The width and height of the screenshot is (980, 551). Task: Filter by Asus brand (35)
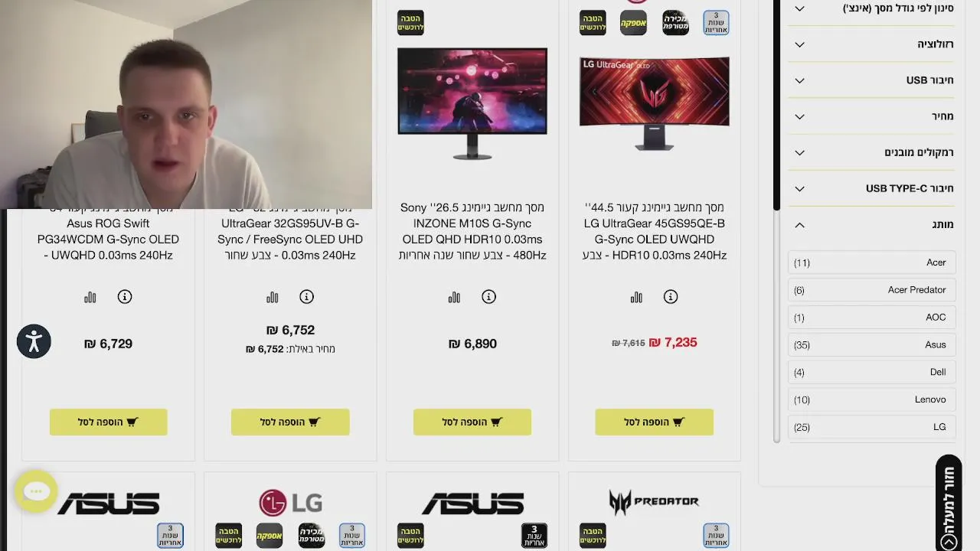point(871,344)
